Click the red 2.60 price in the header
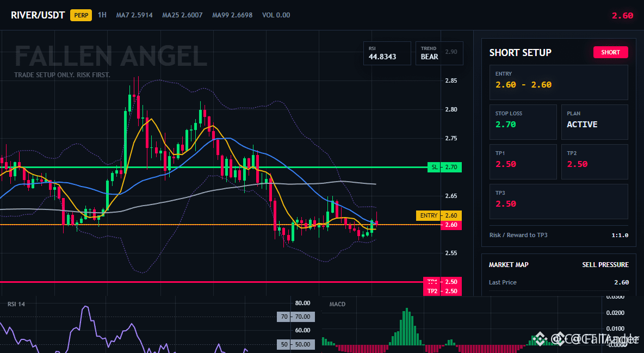 click(622, 16)
